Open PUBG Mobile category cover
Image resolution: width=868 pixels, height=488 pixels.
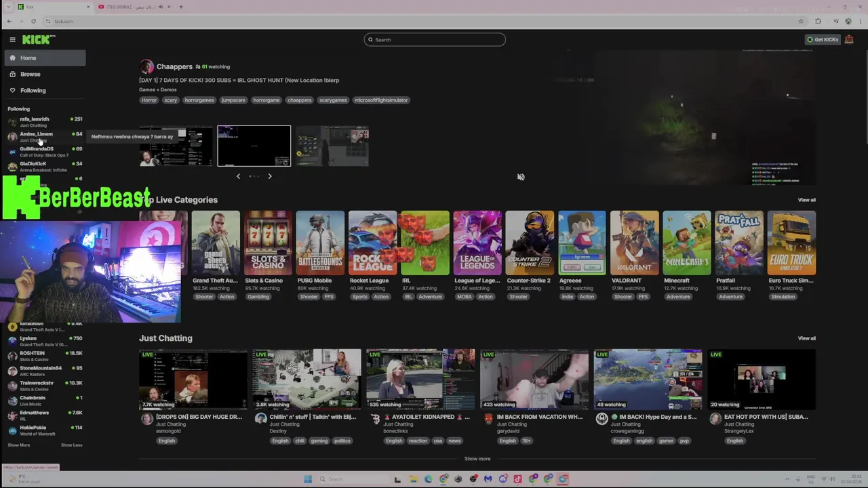click(x=320, y=243)
